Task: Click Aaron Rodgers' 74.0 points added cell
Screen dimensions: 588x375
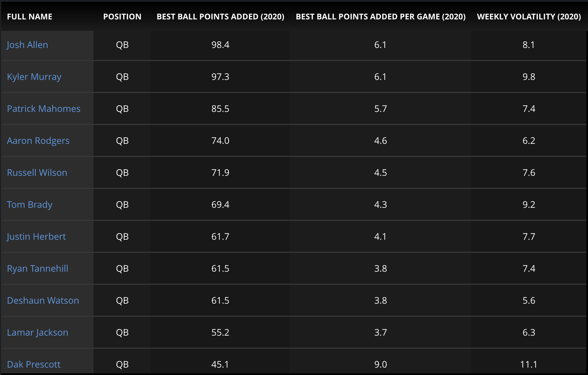Action: [x=220, y=141]
